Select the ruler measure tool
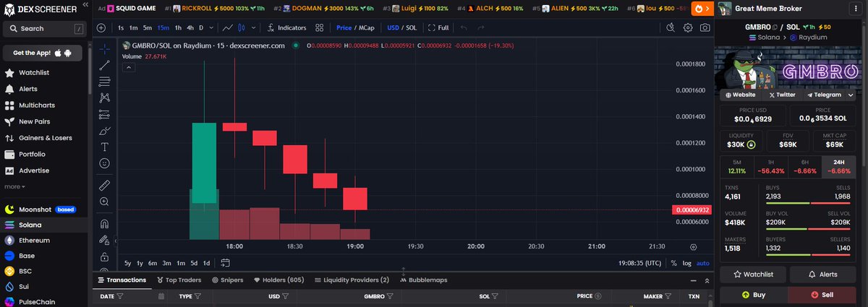The width and height of the screenshot is (868, 307). 104,185
